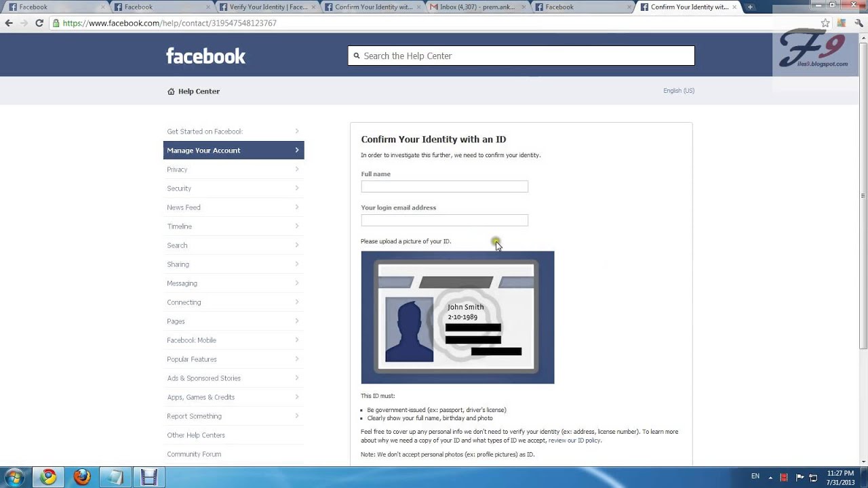Expand the News Feed help section

(x=233, y=207)
